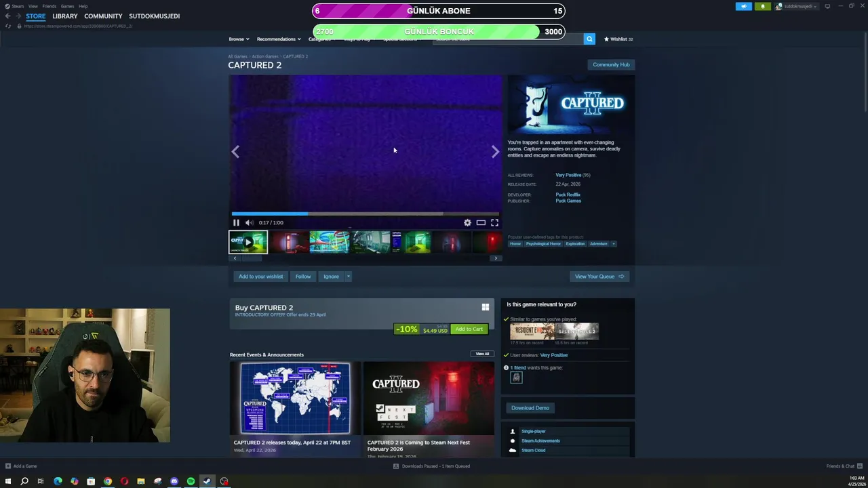
Task: Mute the trailer volume
Action: click(x=250, y=222)
